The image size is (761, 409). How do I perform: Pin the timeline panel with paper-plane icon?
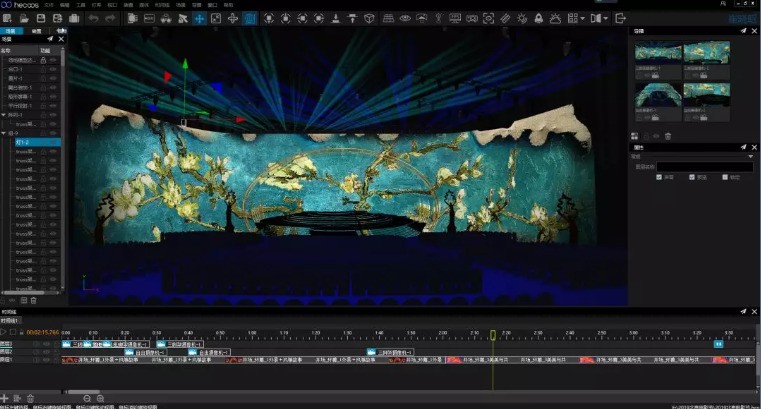pyautogui.click(x=743, y=311)
